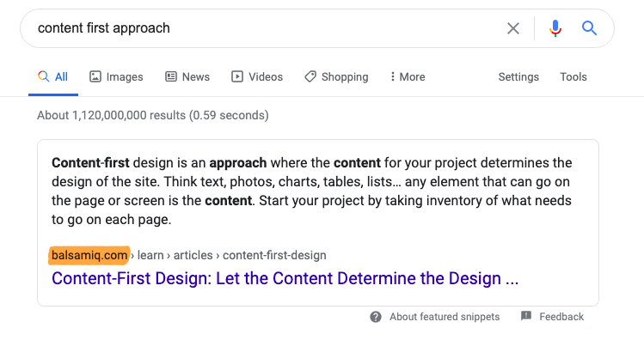Click the question mark icon by featured snippets
The height and width of the screenshot is (340, 644).
(x=376, y=317)
